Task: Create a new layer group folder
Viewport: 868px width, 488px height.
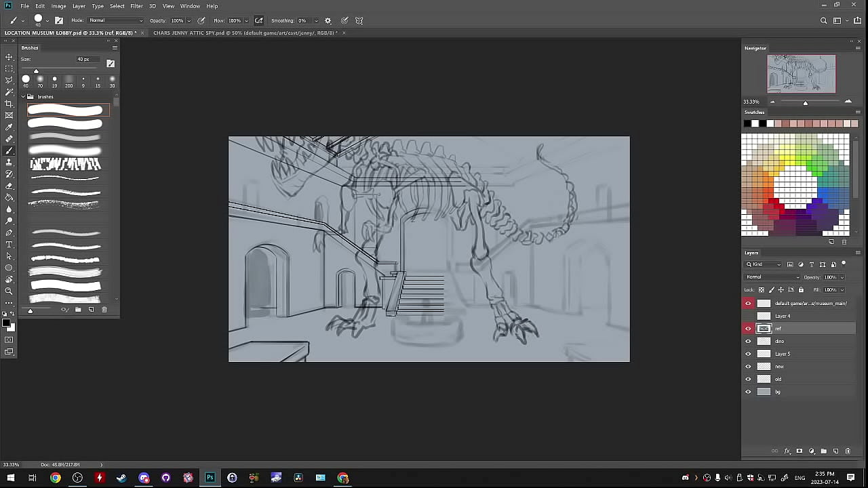Action: click(824, 451)
